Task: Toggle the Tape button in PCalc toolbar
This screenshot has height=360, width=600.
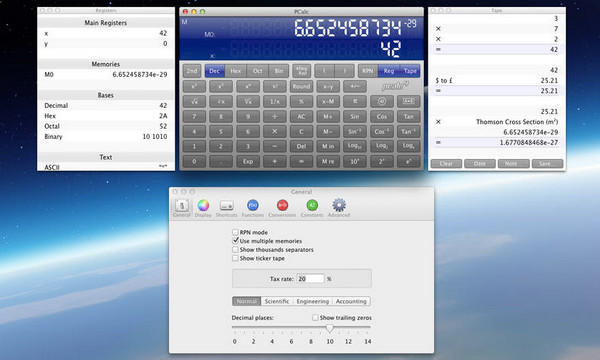Action: click(x=410, y=71)
